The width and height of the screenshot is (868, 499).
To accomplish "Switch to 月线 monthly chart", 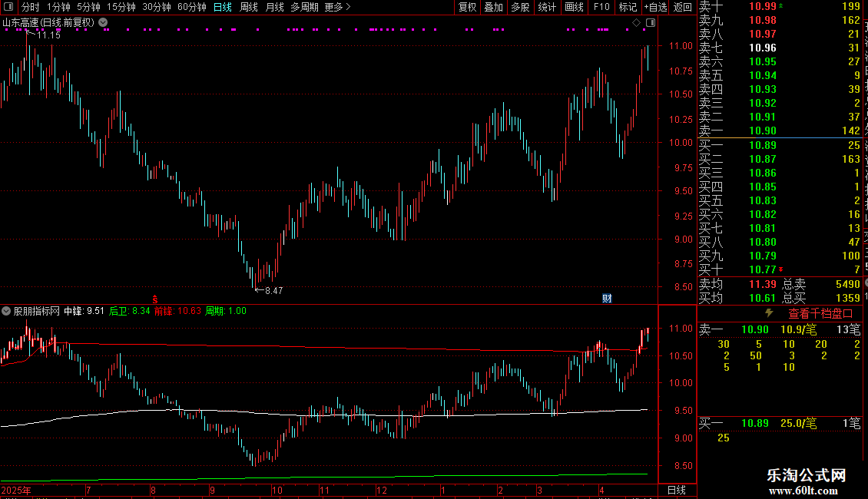I will (274, 7).
